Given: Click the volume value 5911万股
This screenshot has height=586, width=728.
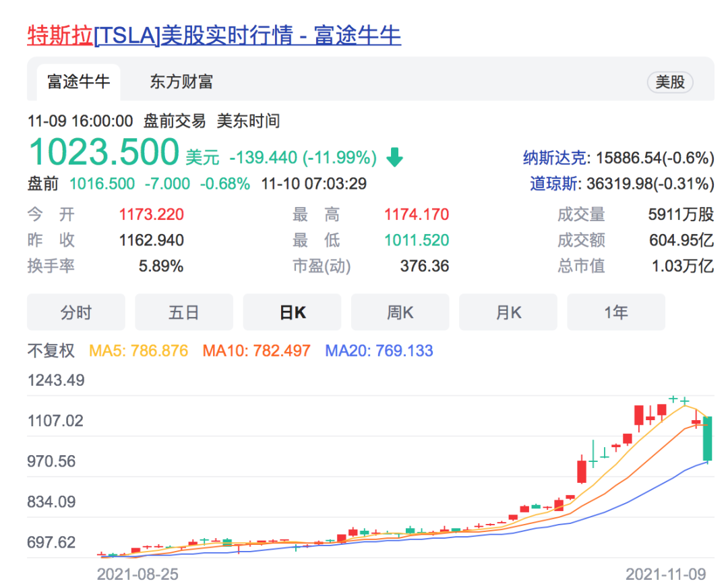Looking at the screenshot, I should (681, 214).
